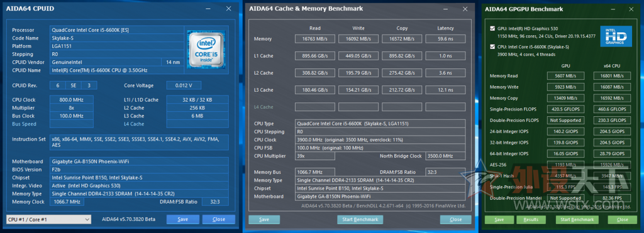Screen dimensions: 644x233
Task: Click Close in Cache & Memory Benchmark window
Action: pyautogui.click(x=455, y=219)
